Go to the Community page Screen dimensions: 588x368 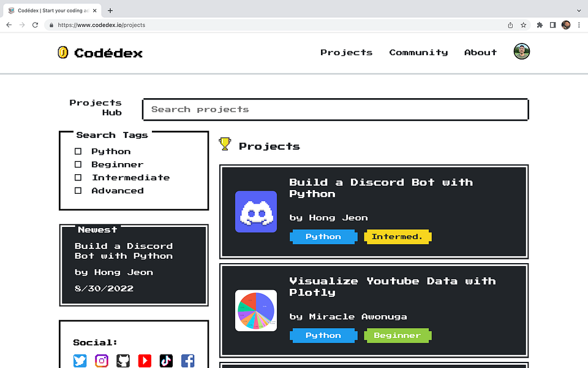coord(418,53)
